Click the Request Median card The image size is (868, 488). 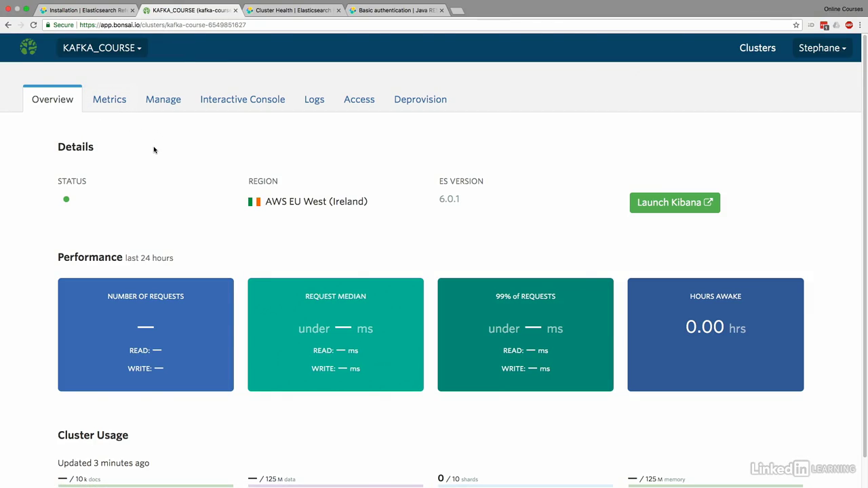pos(336,334)
